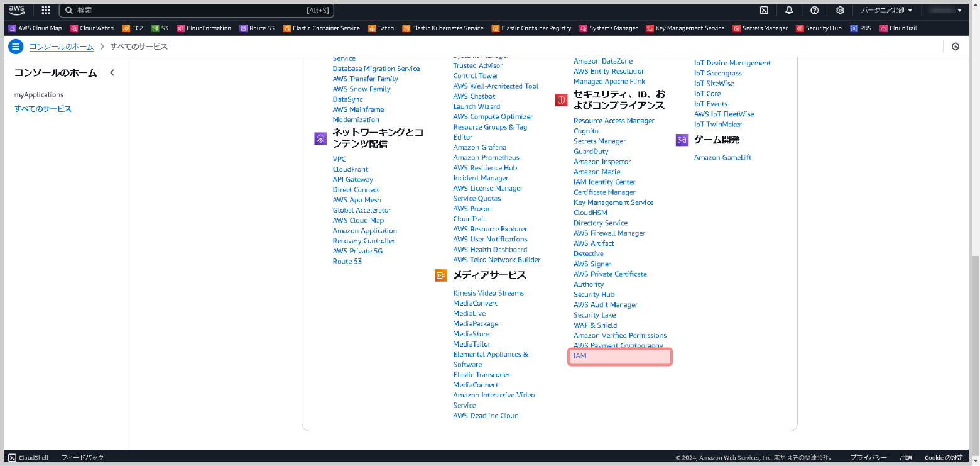Open IAM service link
This screenshot has width=980, height=466.
[580, 356]
